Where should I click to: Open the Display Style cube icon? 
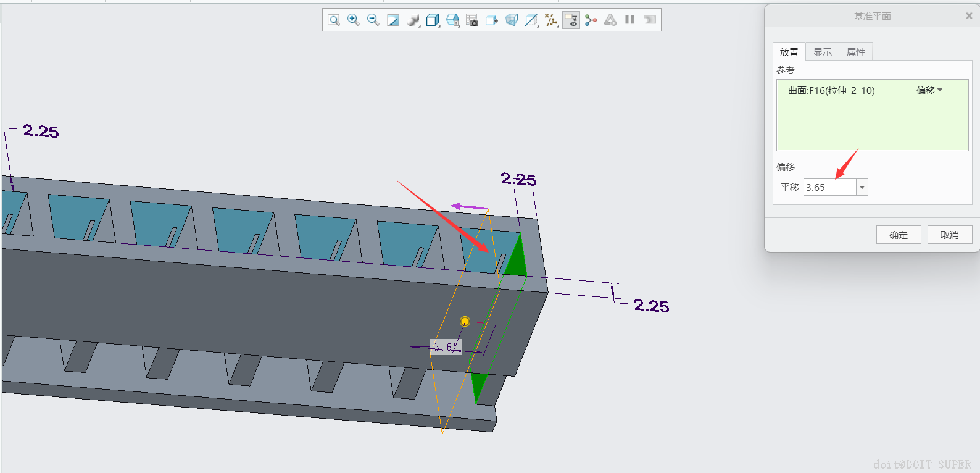433,20
